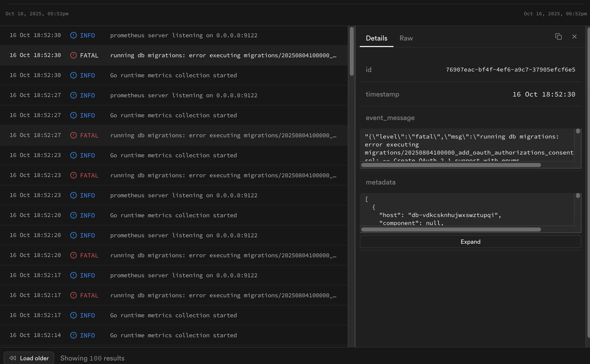Close the log details panel
Screen dimensions: 590x364
(x=574, y=37)
